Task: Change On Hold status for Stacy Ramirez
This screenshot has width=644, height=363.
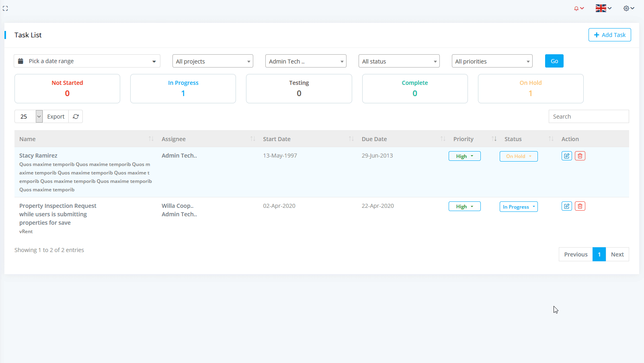Action: (518, 156)
